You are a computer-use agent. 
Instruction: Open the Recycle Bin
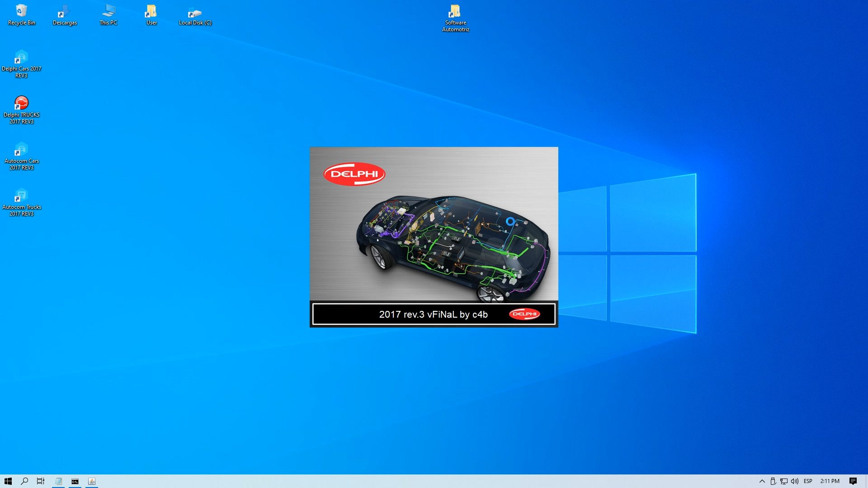point(21,11)
